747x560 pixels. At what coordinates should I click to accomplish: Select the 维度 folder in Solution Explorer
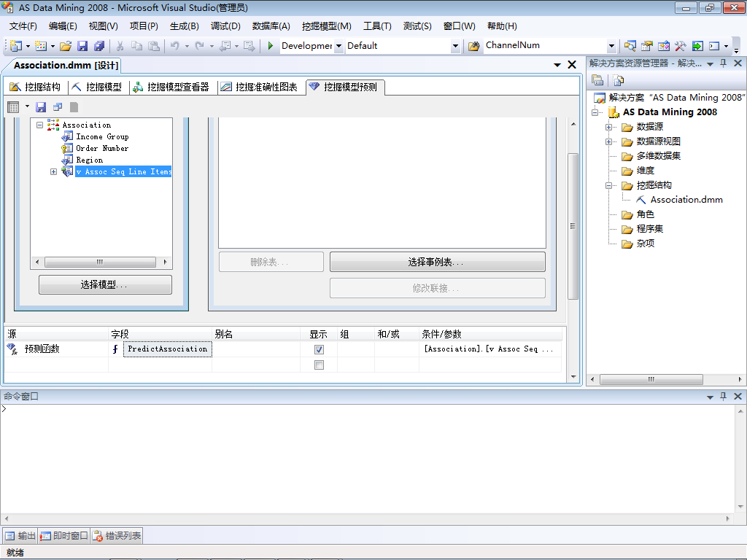click(x=646, y=171)
